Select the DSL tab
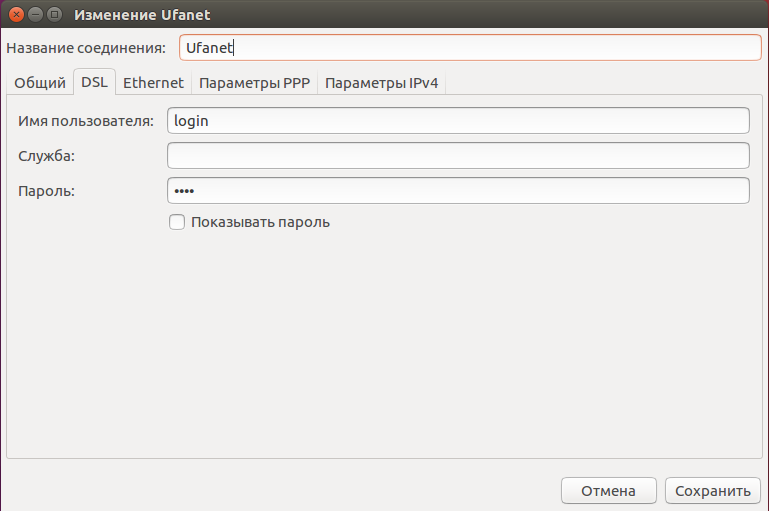Viewport: 769px width, 511px height. 94,81
